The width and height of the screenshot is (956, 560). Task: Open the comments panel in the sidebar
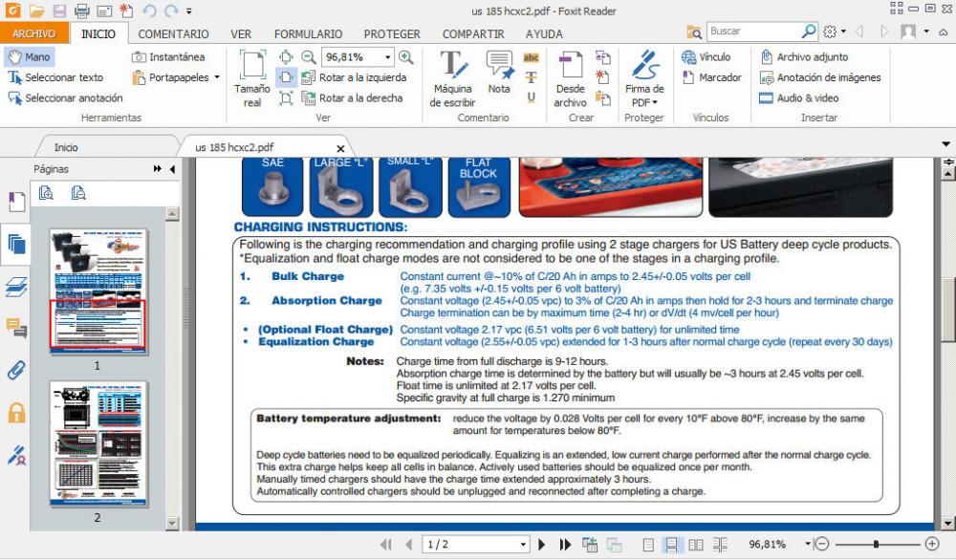[16, 328]
